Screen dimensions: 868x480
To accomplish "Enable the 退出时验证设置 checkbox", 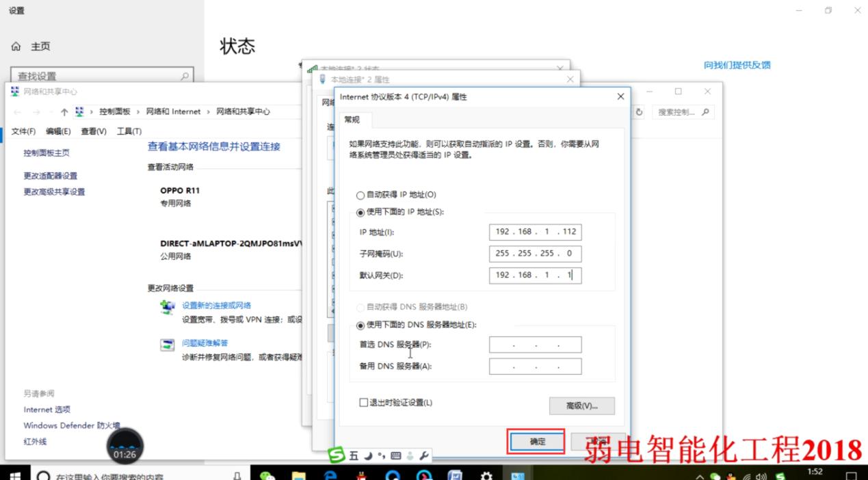I will (363, 403).
